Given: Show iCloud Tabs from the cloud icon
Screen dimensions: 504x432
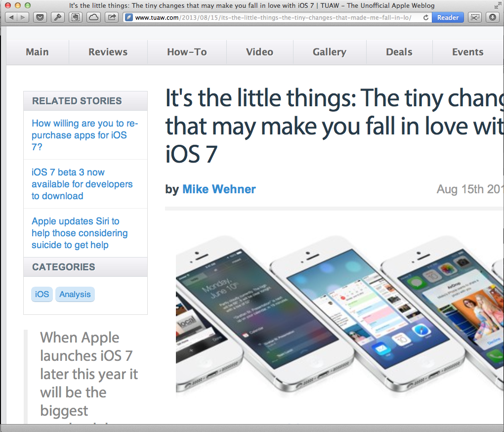Looking at the screenshot, I should pos(93,17).
